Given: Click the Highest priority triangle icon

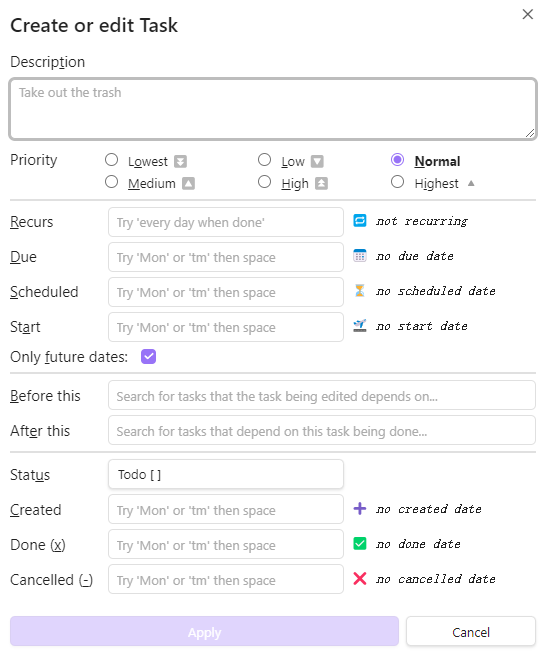Looking at the screenshot, I should click(x=471, y=183).
